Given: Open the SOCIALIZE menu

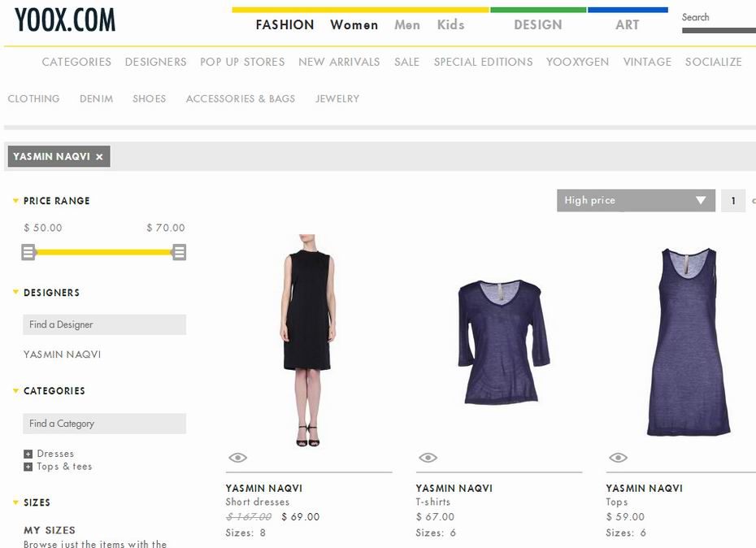Looking at the screenshot, I should [x=714, y=62].
